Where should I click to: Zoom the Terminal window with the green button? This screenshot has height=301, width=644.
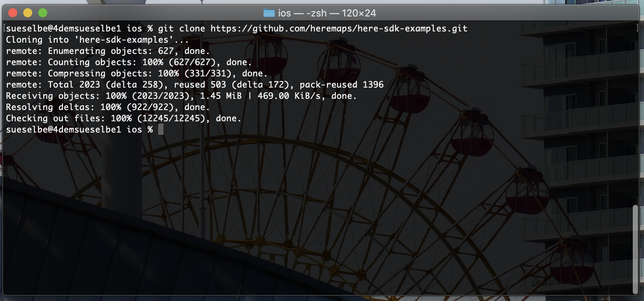point(43,13)
